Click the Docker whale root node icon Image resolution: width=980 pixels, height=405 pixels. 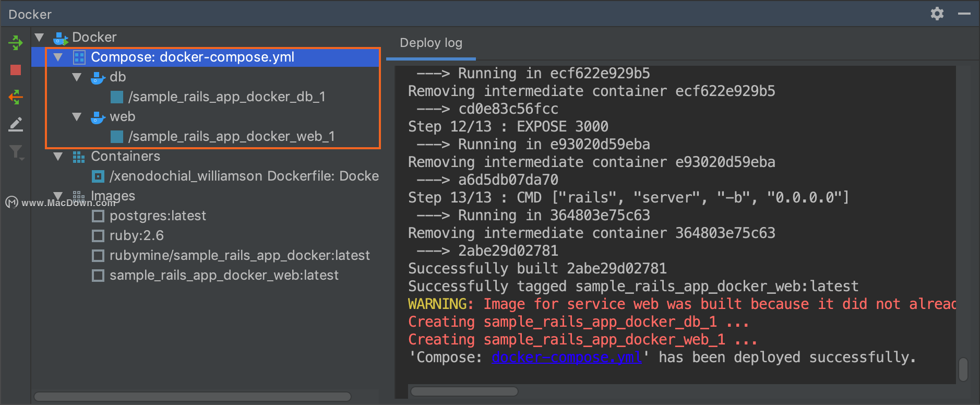61,38
